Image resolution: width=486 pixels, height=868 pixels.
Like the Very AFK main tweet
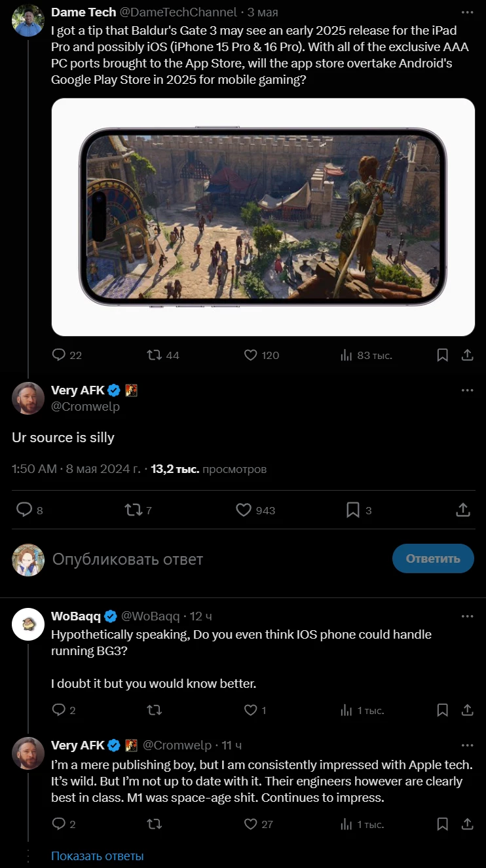[x=244, y=510]
